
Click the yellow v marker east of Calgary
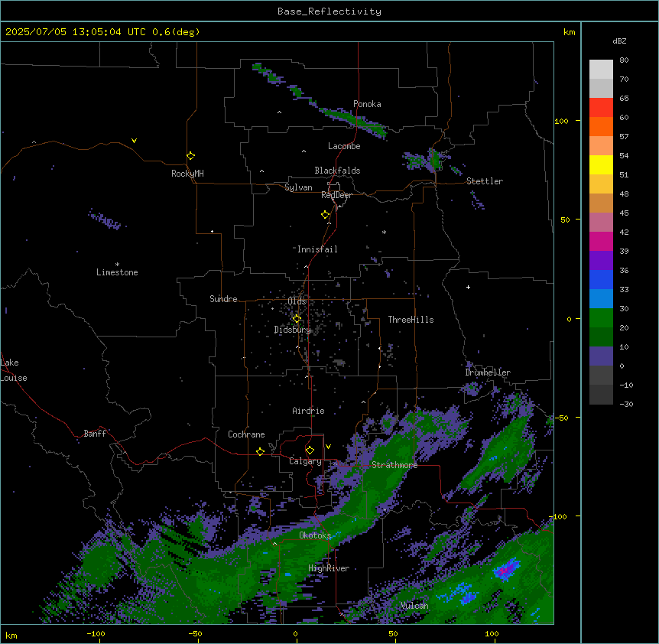328,447
